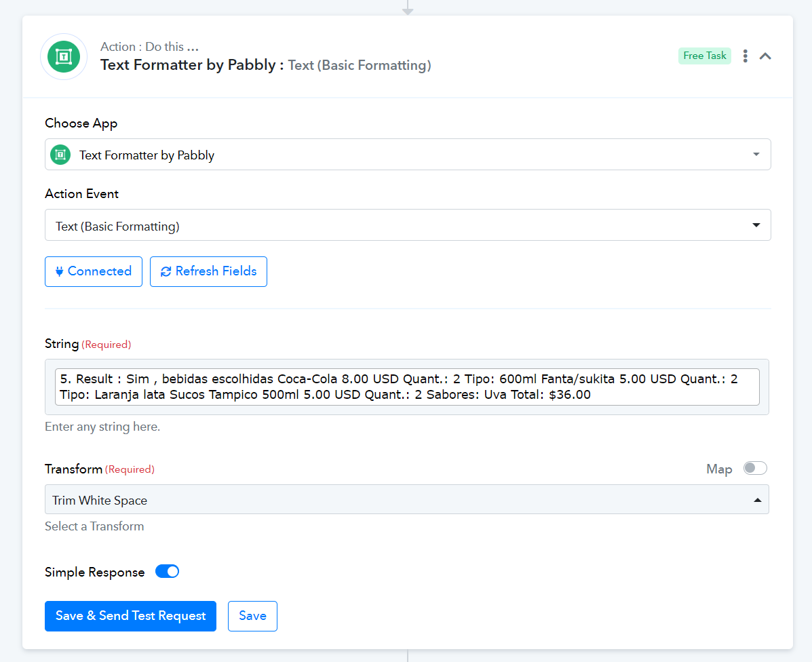Open the three-dot options menu
812x662 pixels.
click(x=746, y=56)
